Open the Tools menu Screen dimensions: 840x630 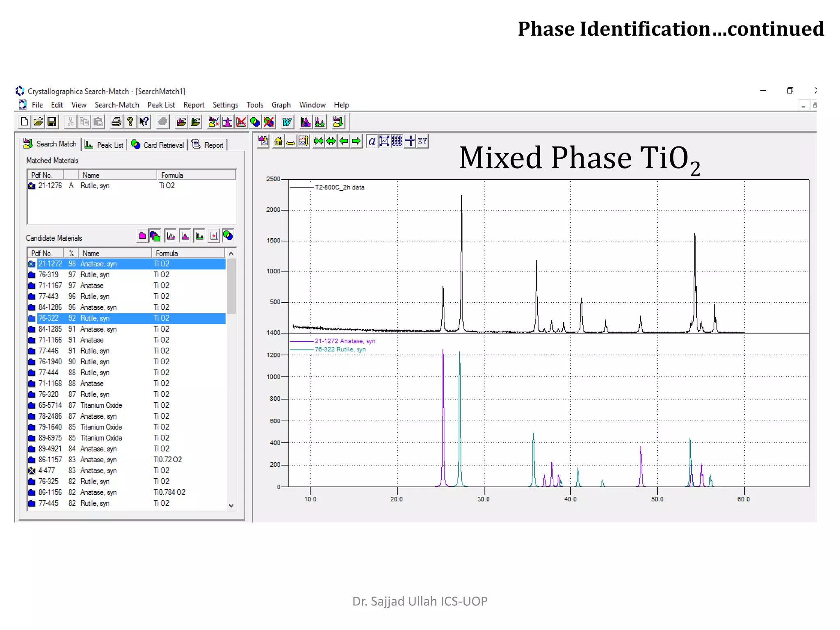(x=255, y=105)
